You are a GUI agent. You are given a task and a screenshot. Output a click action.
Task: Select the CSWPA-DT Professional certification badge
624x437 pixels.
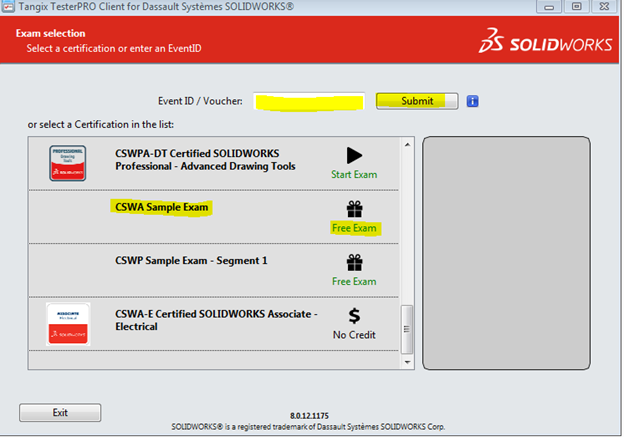(x=68, y=163)
